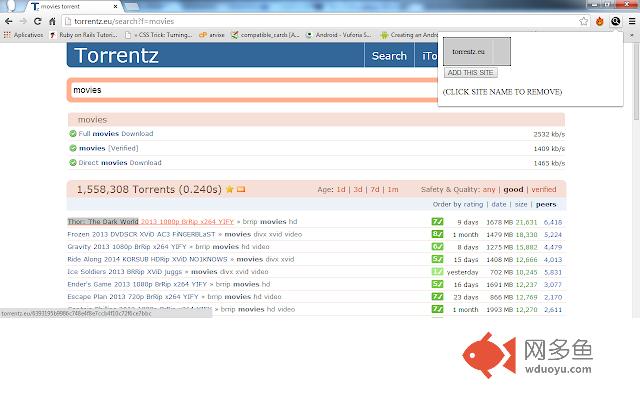This screenshot has height=400, width=640.
Task: Set Safety & Quality to any
Action: (489, 189)
